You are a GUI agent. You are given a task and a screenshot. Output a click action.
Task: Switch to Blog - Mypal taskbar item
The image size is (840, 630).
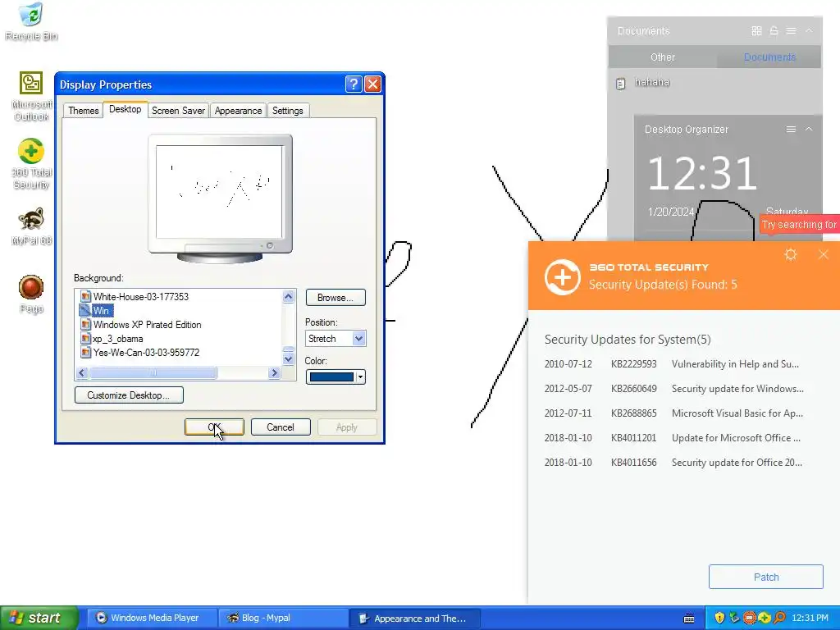pos(282,619)
